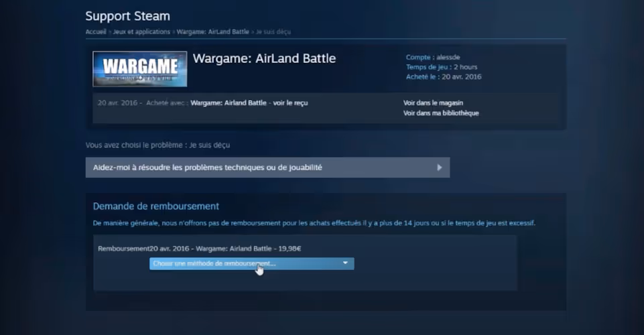Click the arrow on the help button
Image resolution: width=644 pixels, height=335 pixels.
coord(439,167)
